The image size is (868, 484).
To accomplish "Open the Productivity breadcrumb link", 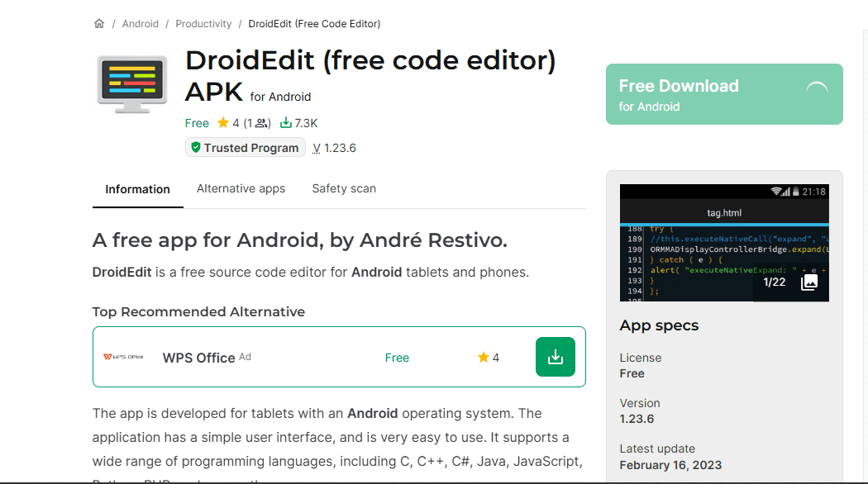I will click(x=203, y=24).
